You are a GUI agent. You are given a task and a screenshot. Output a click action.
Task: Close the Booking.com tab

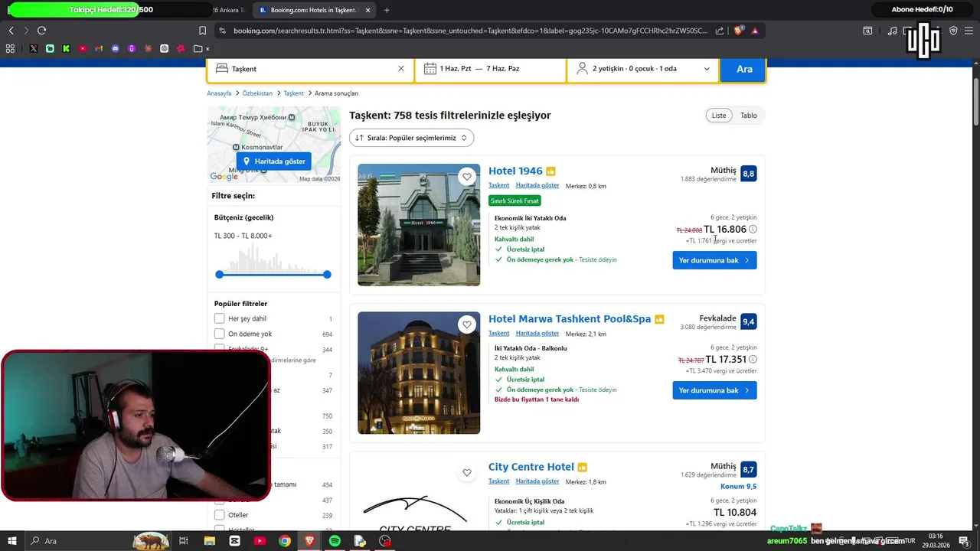368,10
